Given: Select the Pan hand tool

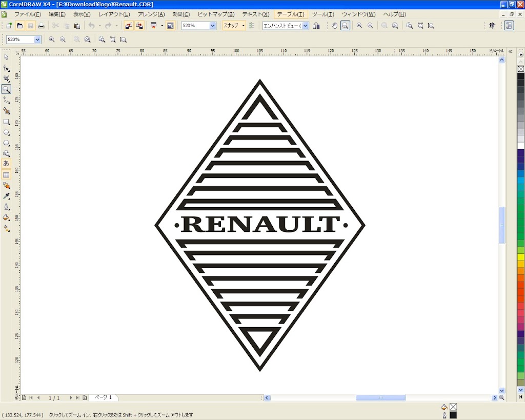Looking at the screenshot, I should coord(334,26).
